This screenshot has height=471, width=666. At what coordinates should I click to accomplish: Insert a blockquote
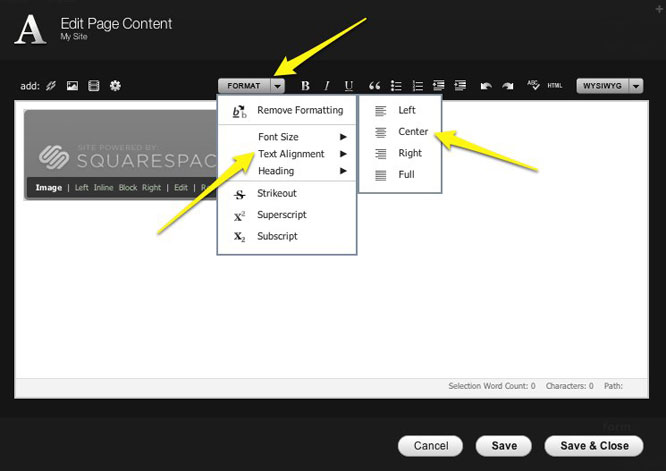pos(375,86)
